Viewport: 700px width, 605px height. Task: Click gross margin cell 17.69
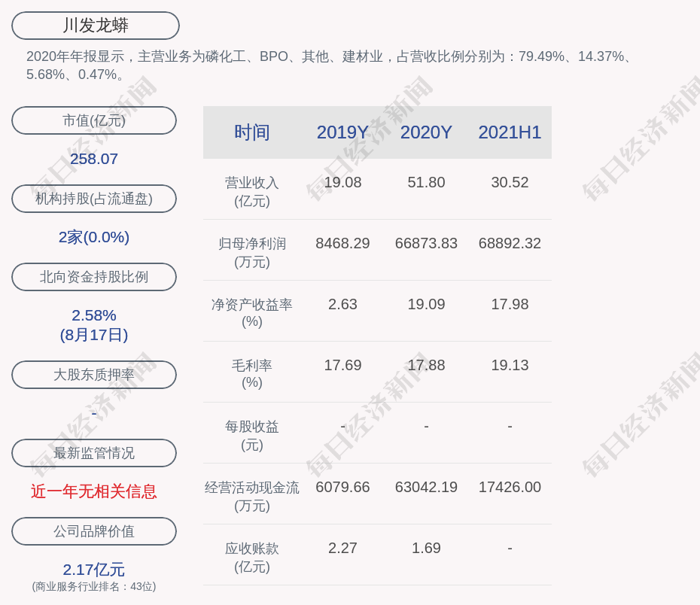pyautogui.click(x=343, y=366)
